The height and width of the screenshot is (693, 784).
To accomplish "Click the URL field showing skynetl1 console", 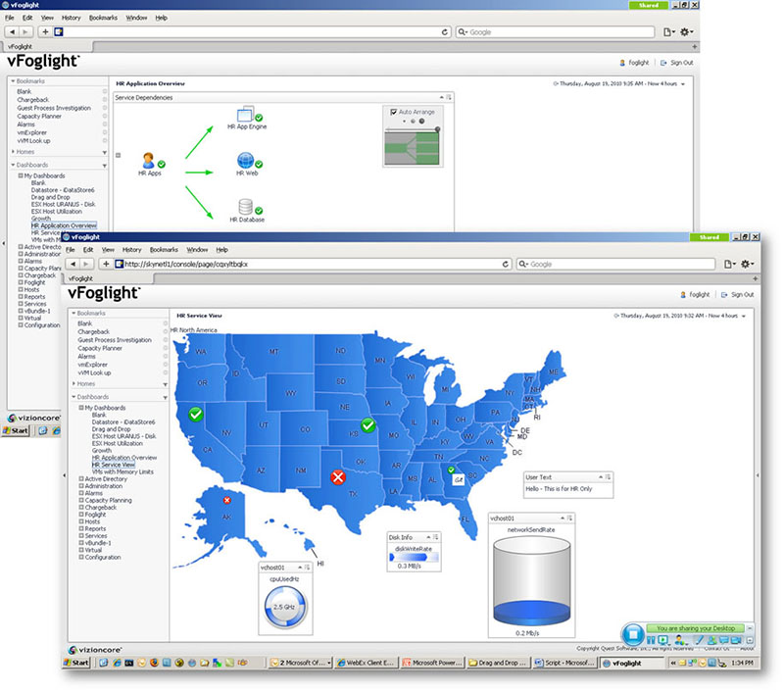I will click(x=308, y=264).
